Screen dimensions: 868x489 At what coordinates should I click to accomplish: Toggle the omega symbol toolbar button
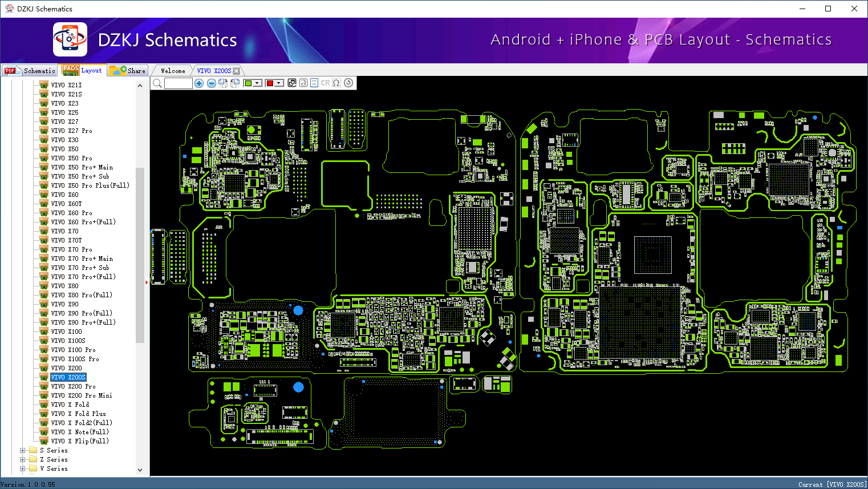point(336,83)
